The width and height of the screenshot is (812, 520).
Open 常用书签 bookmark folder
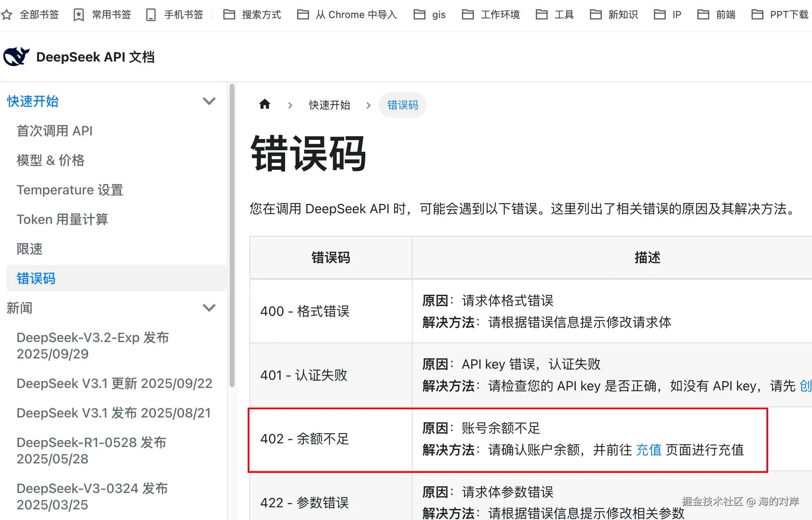click(x=102, y=15)
